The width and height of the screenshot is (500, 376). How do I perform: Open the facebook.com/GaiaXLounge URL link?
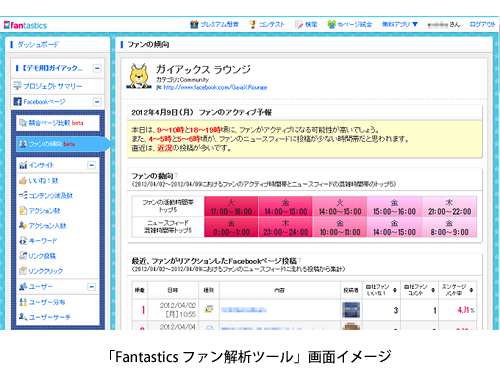click(x=215, y=87)
